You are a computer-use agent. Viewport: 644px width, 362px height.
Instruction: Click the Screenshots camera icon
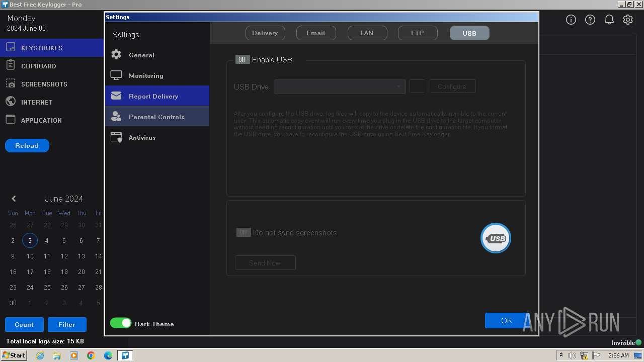11,83
